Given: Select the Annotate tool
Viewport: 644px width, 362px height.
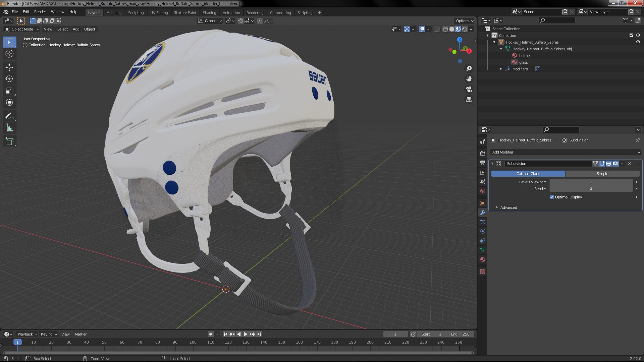Looking at the screenshot, I should [9, 116].
